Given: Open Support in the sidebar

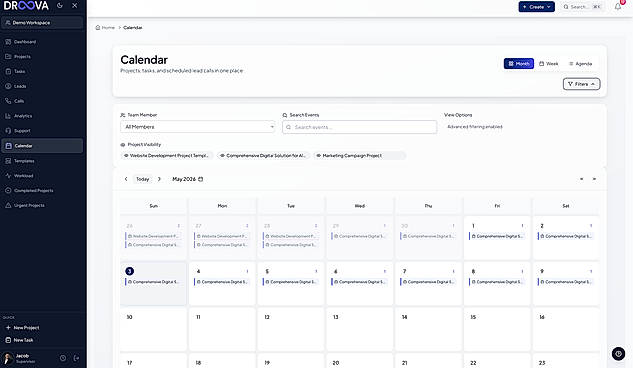Looking at the screenshot, I should tap(42, 131).
